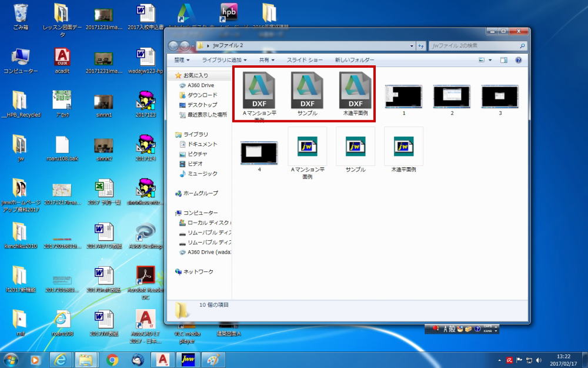
Task: Open the ライブラリに追加 dropdown
Action: (x=224, y=60)
